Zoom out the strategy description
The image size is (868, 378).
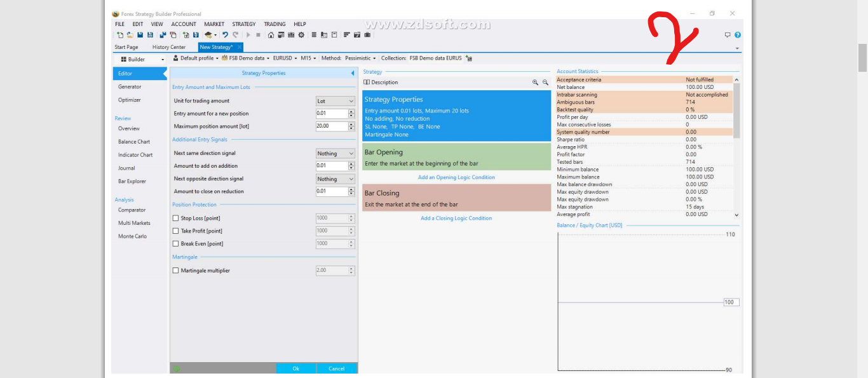click(545, 82)
